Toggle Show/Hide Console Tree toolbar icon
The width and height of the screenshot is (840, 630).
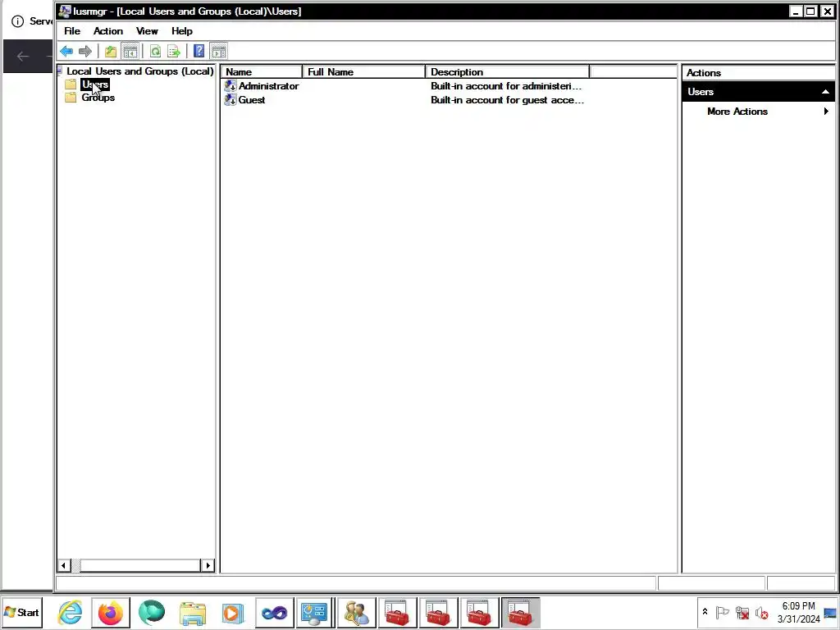click(130, 52)
